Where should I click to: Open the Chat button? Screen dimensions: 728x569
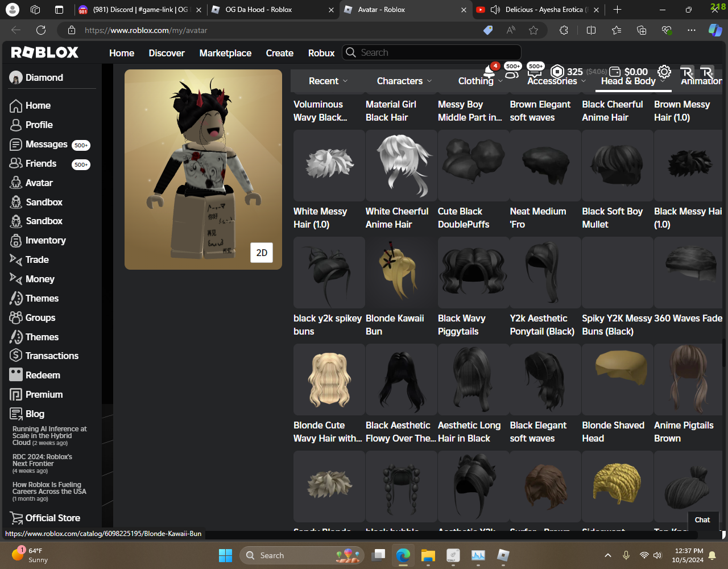(x=702, y=519)
